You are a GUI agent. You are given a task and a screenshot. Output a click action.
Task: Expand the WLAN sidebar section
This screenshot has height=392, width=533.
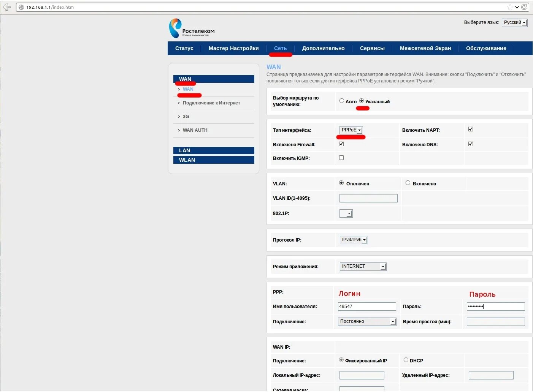[x=214, y=160]
